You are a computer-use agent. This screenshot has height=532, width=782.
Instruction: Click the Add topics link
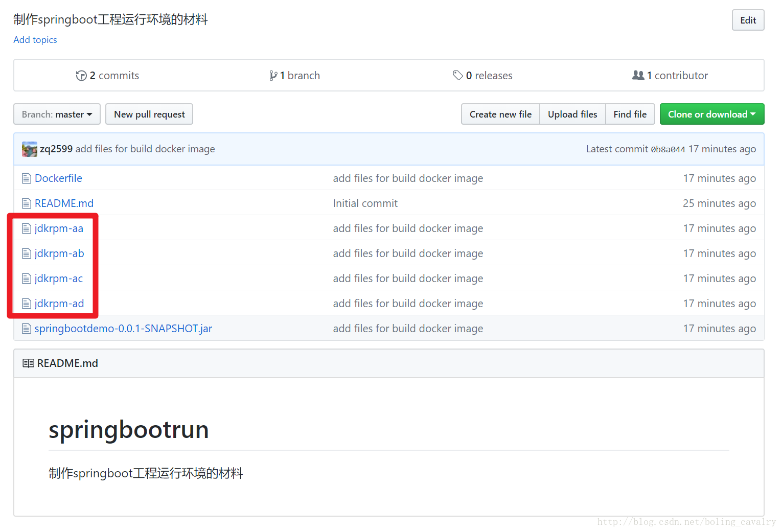(35, 40)
